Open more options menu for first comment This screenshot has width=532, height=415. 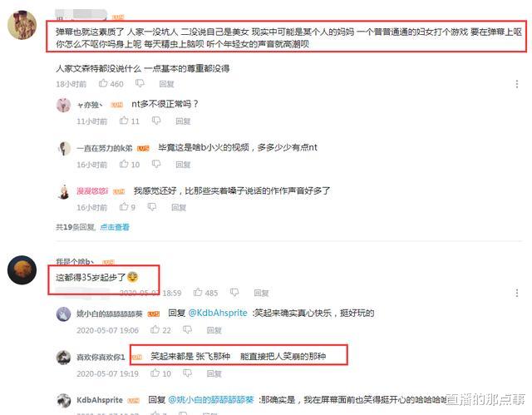[x=517, y=84]
